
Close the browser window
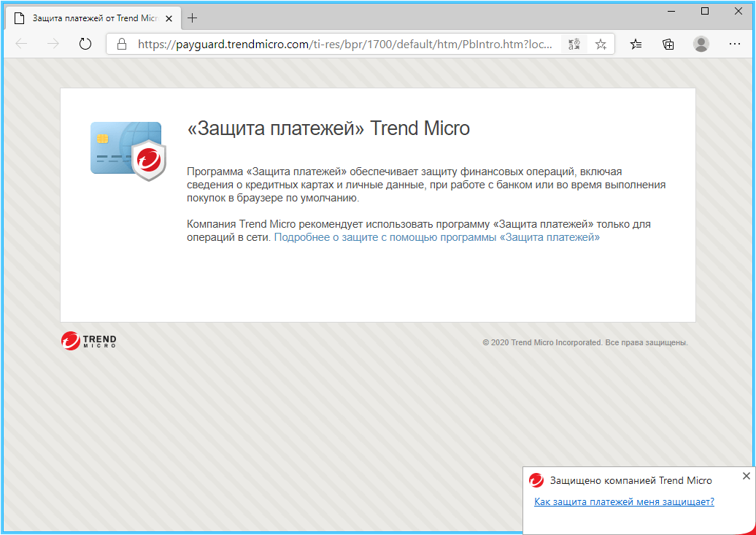738,11
